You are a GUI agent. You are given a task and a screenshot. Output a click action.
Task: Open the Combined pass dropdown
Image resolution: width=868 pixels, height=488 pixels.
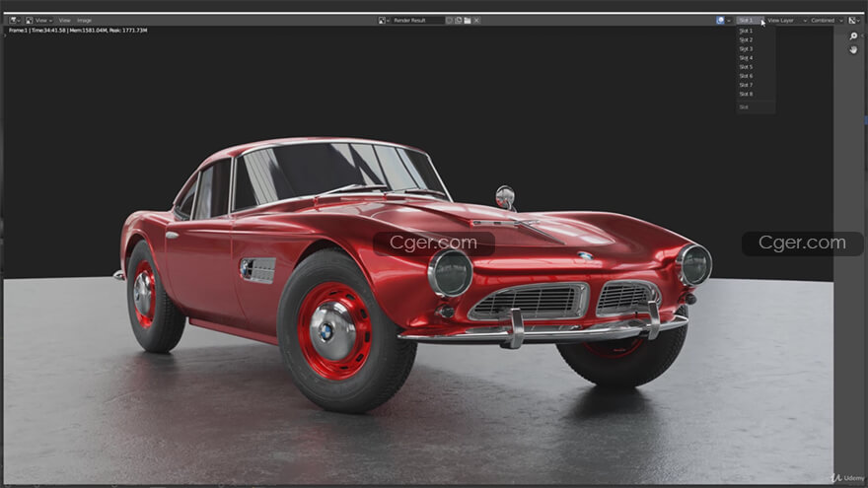827,21
